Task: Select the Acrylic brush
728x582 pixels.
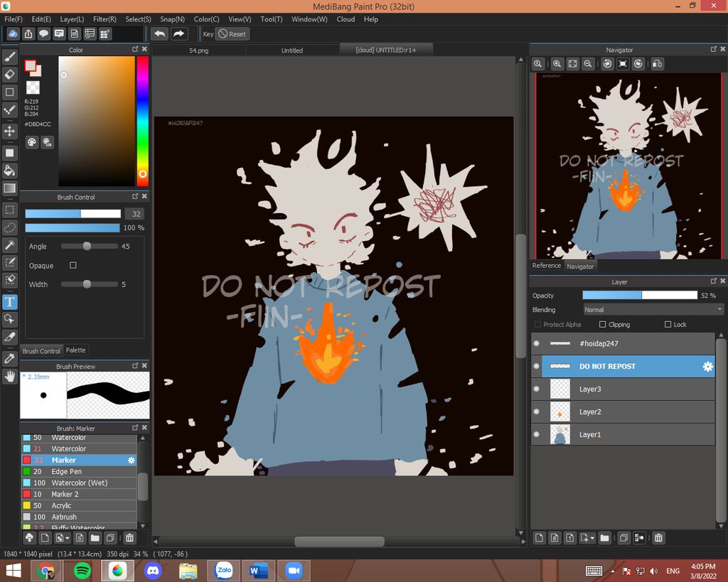Action: (80, 505)
